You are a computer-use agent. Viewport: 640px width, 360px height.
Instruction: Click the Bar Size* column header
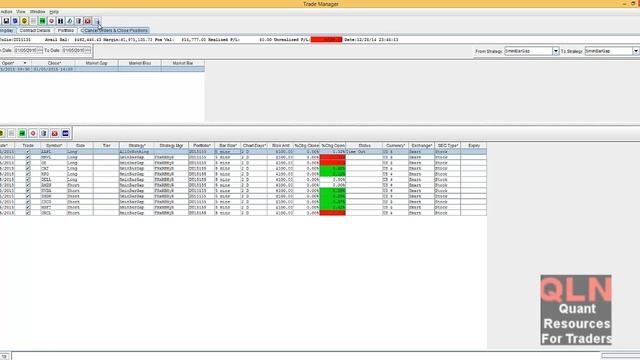click(228, 146)
